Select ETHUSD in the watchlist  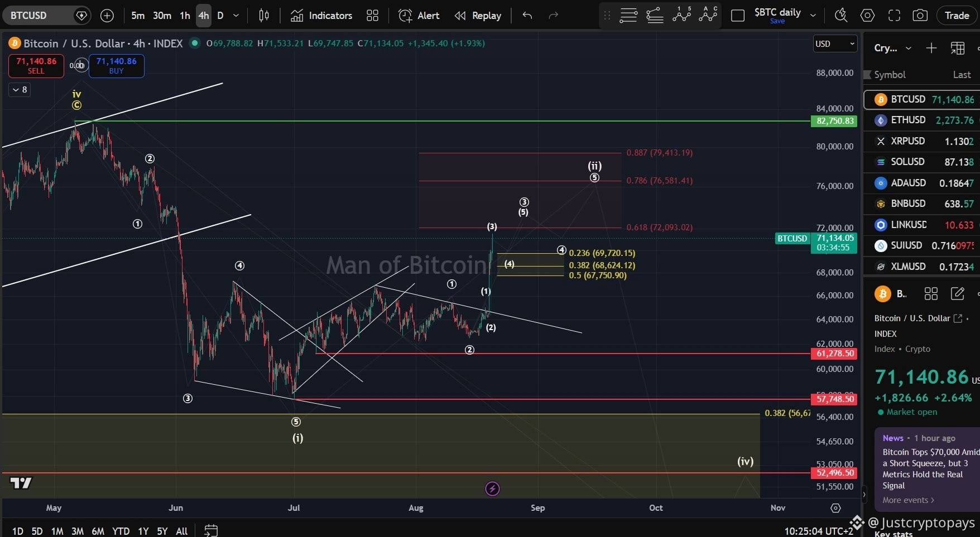pyautogui.click(x=921, y=120)
